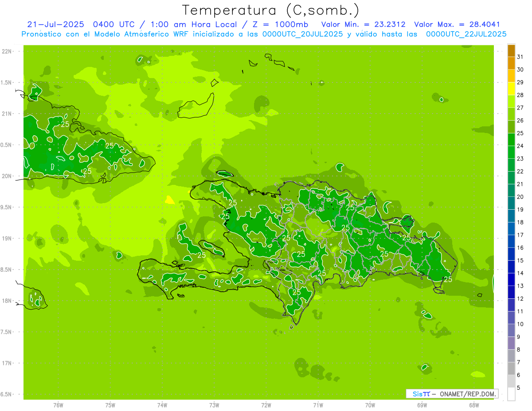This screenshot has height=411, width=532.
Task: Click the 7.5N latitude axis label
Action: coord(7,332)
